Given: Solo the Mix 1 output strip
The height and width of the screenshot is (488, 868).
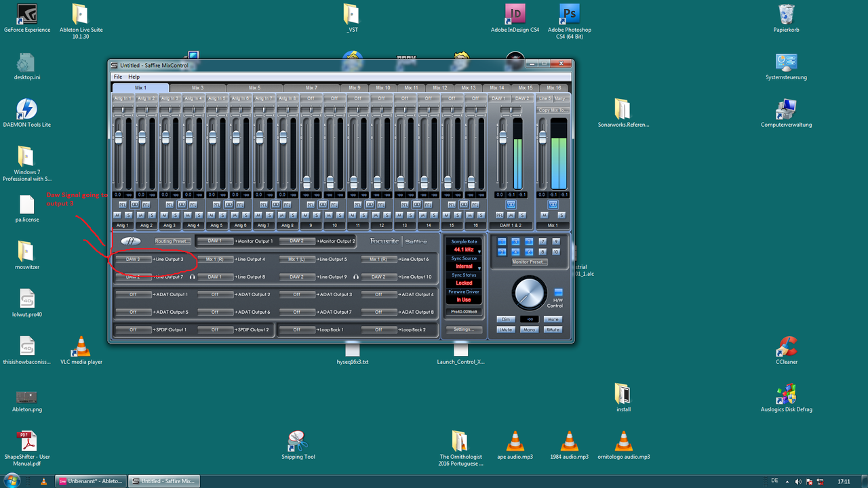Looking at the screenshot, I should tap(561, 215).
